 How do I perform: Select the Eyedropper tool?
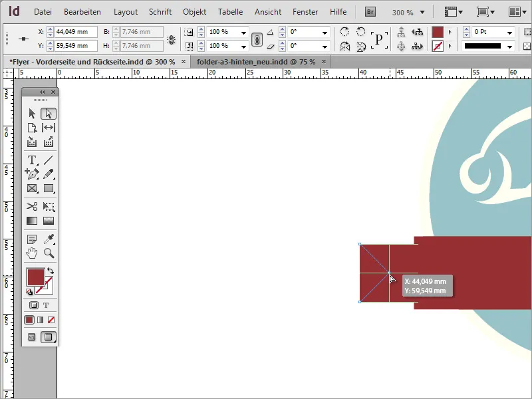[49, 239]
